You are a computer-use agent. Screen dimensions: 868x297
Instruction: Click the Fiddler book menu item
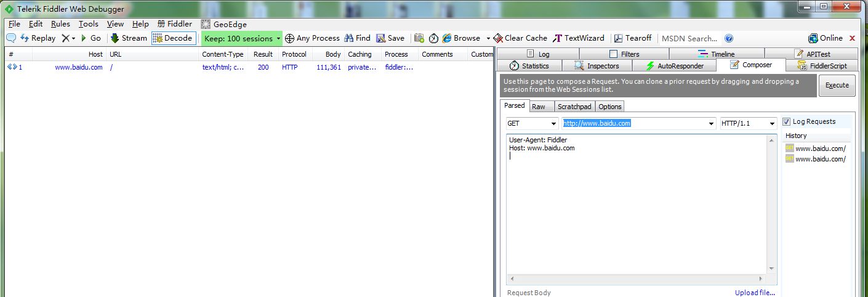coord(175,24)
